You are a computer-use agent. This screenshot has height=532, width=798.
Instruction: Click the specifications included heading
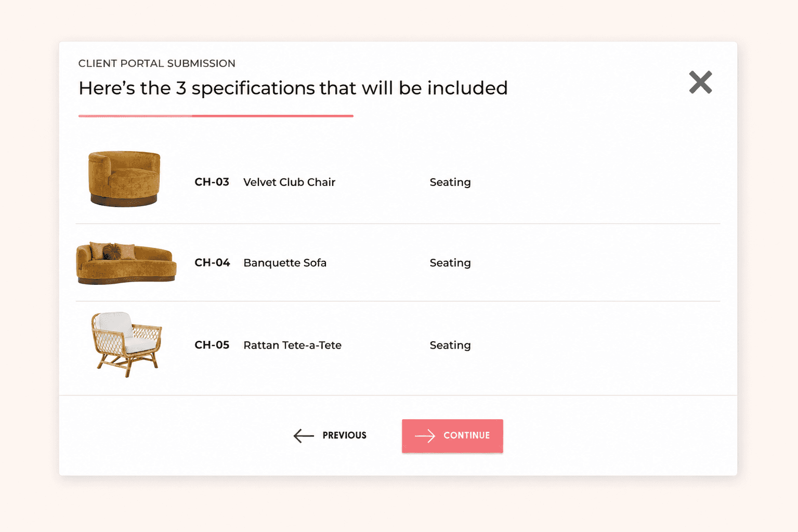pos(293,88)
